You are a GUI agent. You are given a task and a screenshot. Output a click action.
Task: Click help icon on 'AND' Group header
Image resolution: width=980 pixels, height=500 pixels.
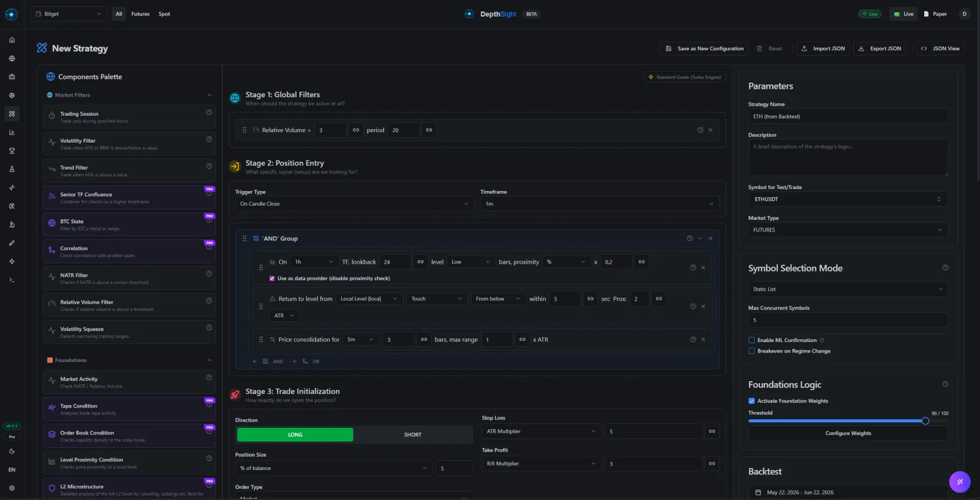coord(690,238)
